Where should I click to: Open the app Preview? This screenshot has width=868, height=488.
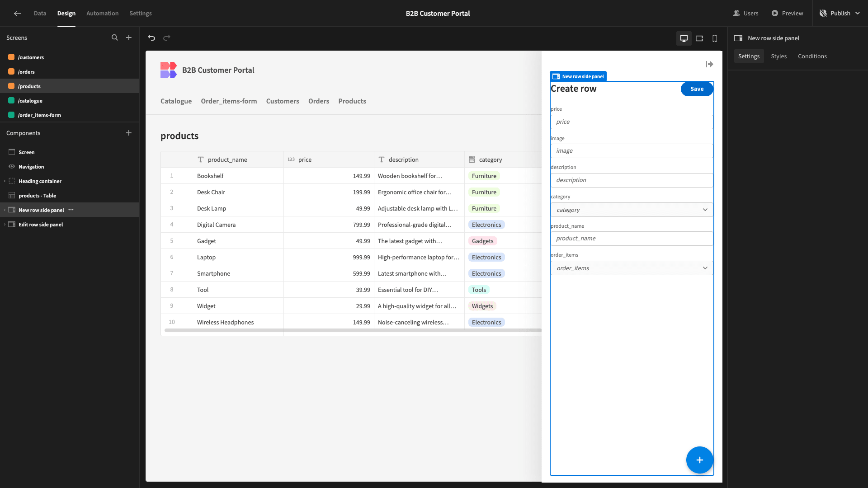(787, 14)
